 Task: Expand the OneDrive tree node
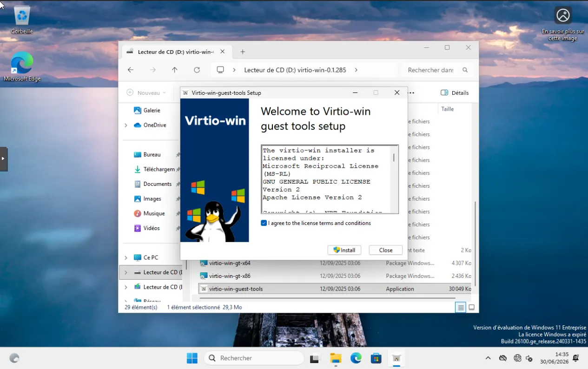126,125
